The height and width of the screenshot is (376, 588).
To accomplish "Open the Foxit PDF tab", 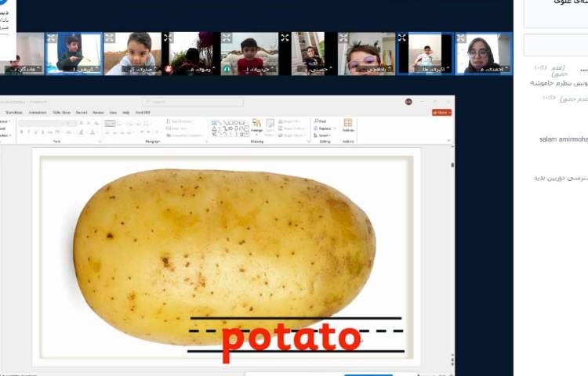I will coord(143,112).
